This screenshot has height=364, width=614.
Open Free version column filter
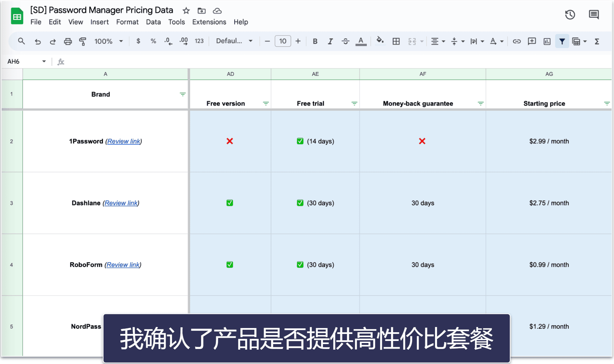[266, 103]
